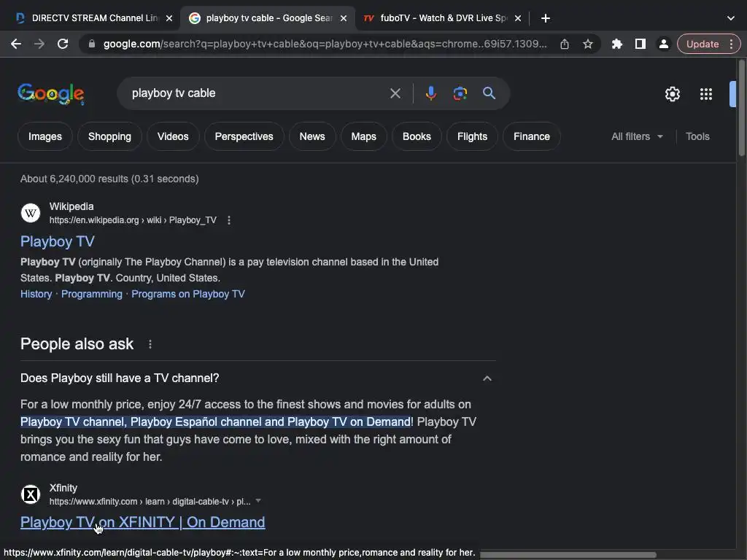747x560 pixels.
Task: Click the lock icon in the address bar
Action: tap(92, 44)
